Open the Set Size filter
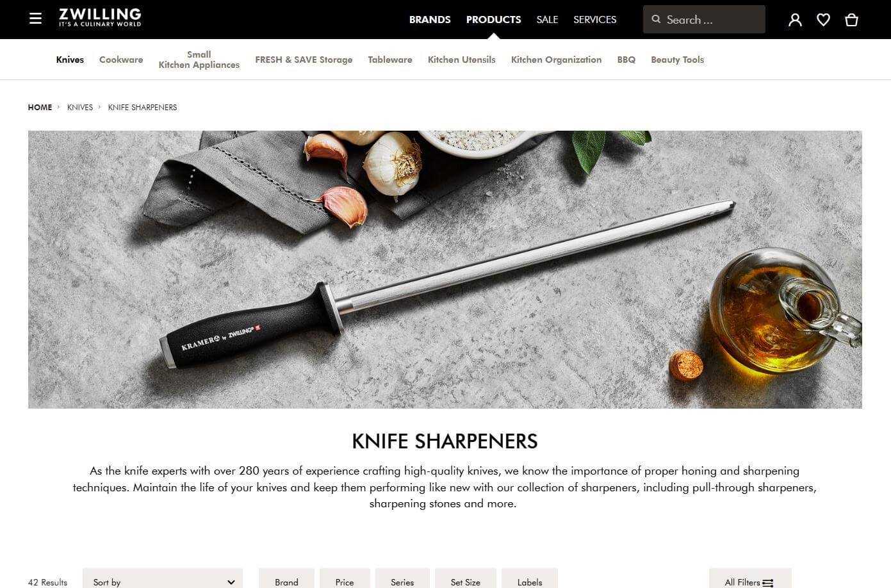The height and width of the screenshot is (588, 891). [466, 578]
